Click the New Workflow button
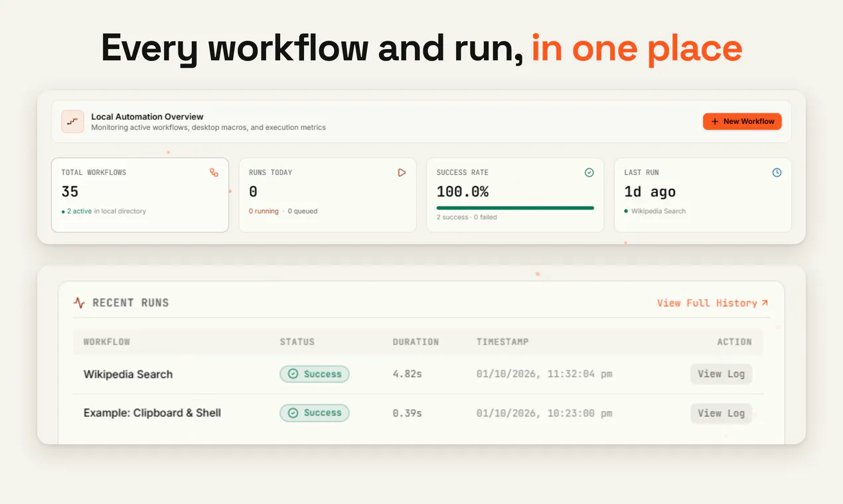The width and height of the screenshot is (843, 504). coord(742,121)
